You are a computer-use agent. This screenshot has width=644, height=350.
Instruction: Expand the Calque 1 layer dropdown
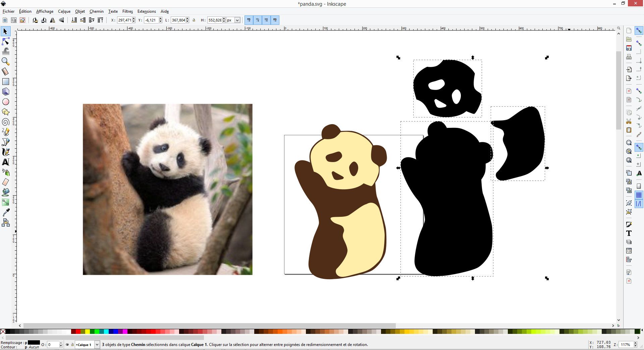click(97, 345)
